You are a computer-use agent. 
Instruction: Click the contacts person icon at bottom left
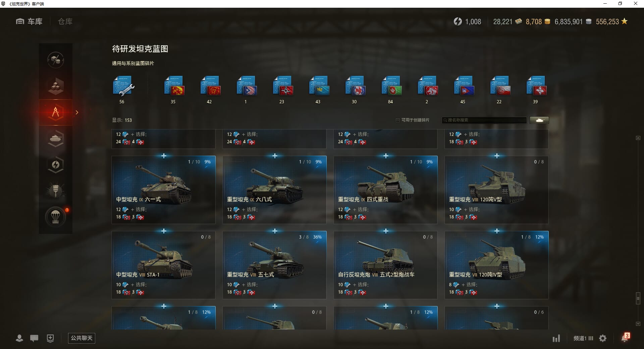[19, 338]
